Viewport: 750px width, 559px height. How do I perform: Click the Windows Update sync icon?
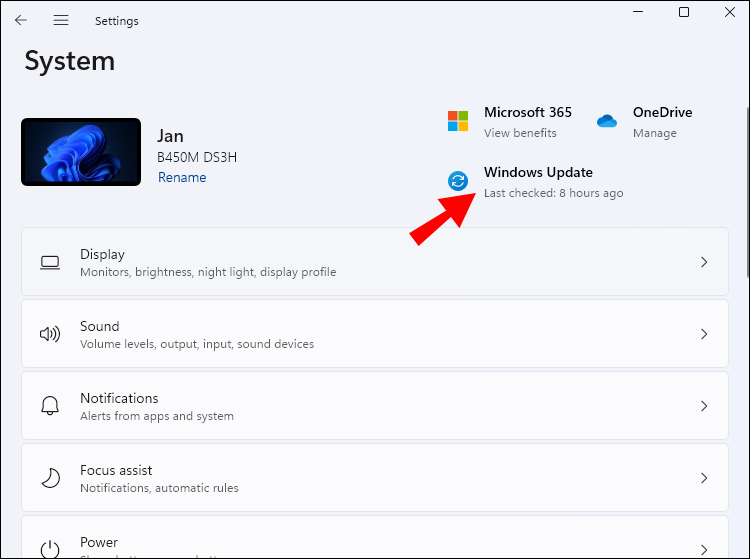[x=458, y=181]
